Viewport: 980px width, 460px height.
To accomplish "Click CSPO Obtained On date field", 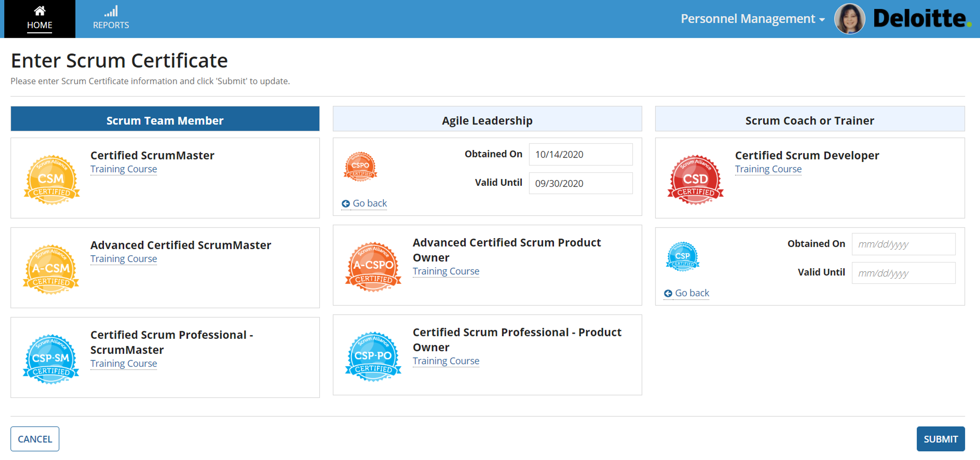I will click(x=581, y=154).
